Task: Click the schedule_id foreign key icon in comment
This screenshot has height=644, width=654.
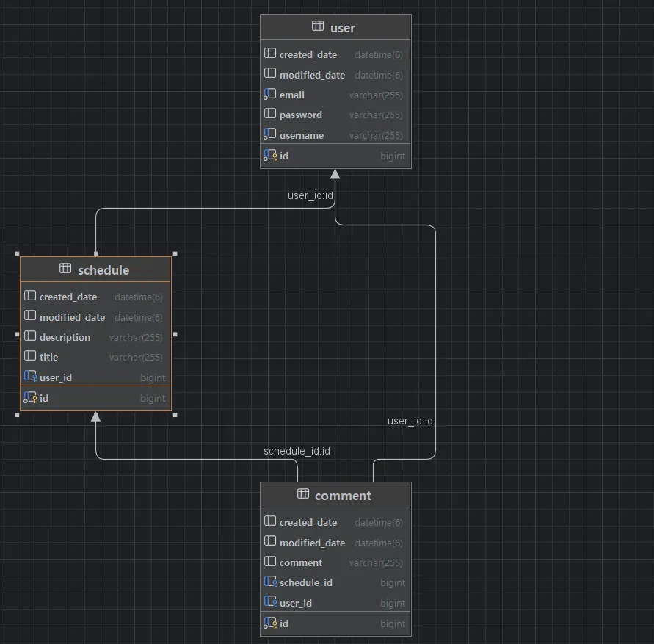Action: click(270, 582)
